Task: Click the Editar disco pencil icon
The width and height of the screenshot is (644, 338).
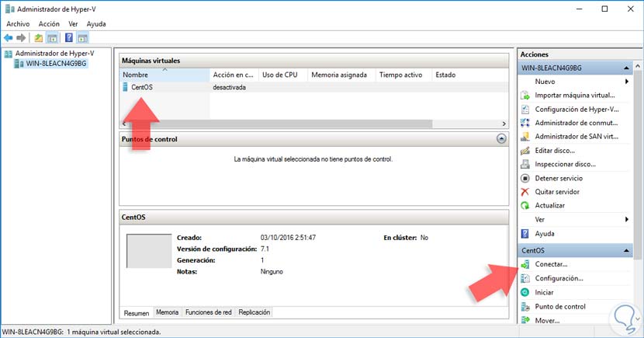Action: tap(525, 151)
